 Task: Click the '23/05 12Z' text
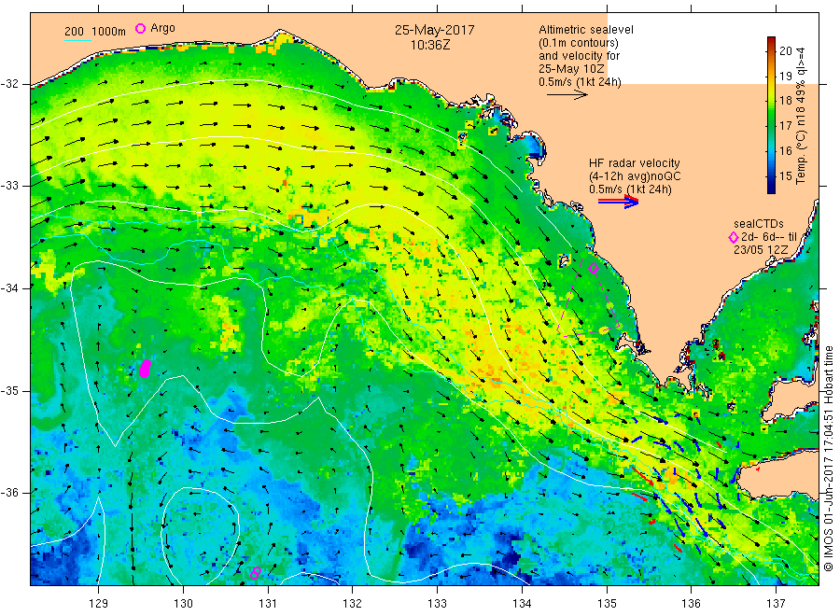coord(761,249)
